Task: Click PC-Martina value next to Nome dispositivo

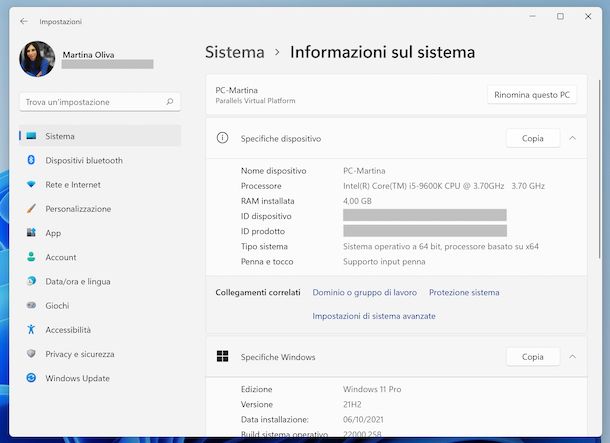Action: tap(364, 171)
